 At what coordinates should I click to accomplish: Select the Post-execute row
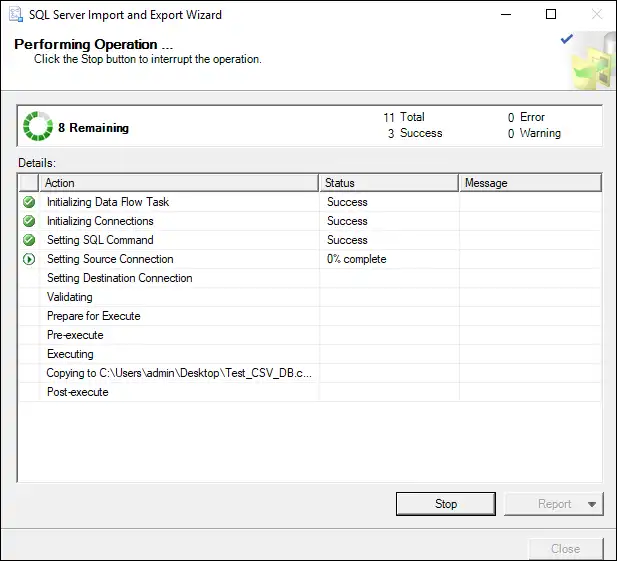(310, 392)
